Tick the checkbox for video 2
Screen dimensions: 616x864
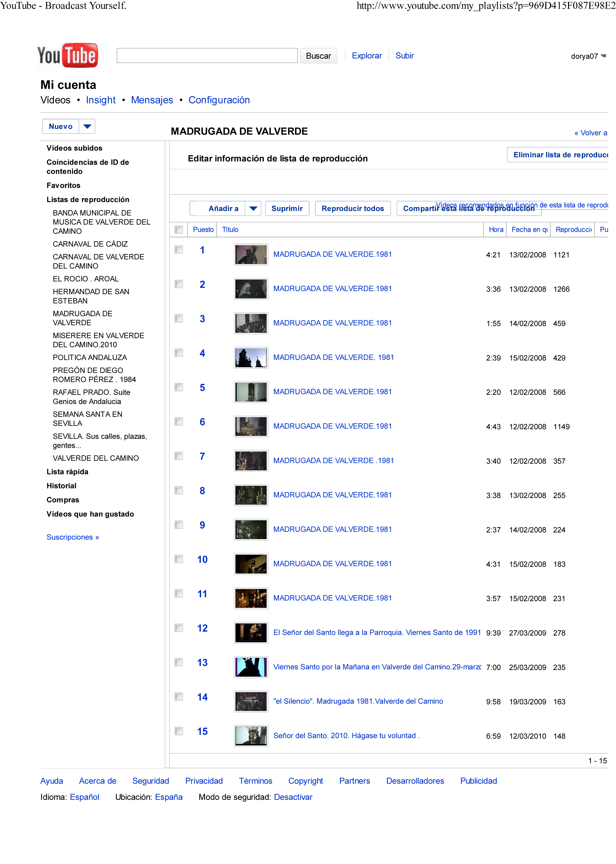pyautogui.click(x=179, y=284)
